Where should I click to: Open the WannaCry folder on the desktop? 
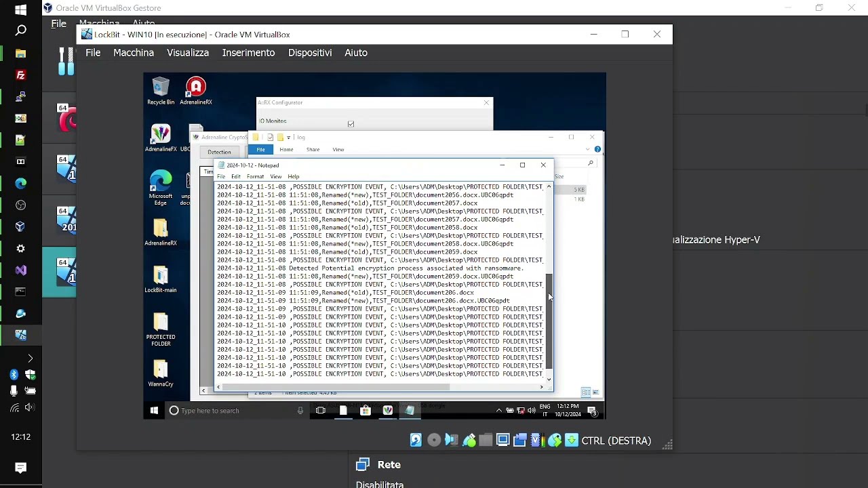coord(161,373)
